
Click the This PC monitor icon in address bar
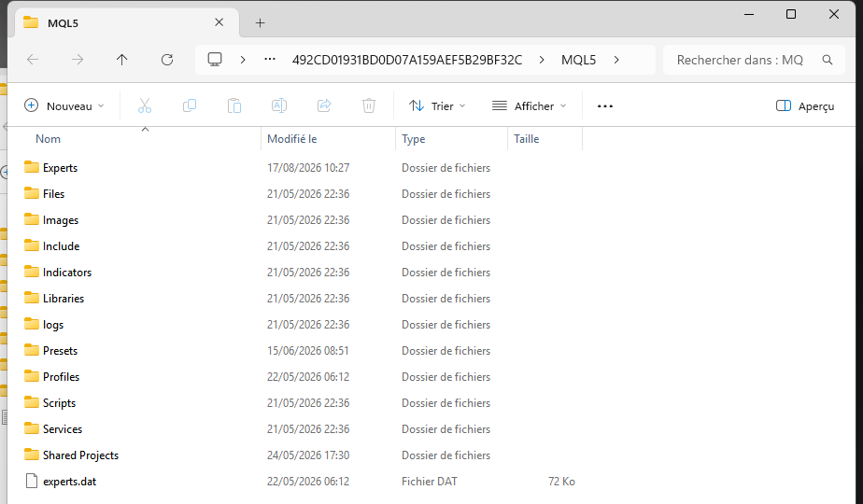(x=215, y=60)
